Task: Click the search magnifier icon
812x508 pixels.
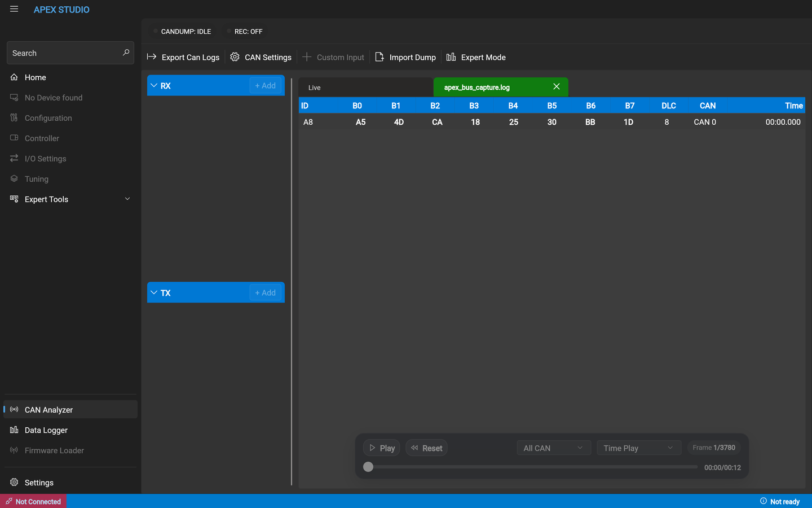Action: 126,52
